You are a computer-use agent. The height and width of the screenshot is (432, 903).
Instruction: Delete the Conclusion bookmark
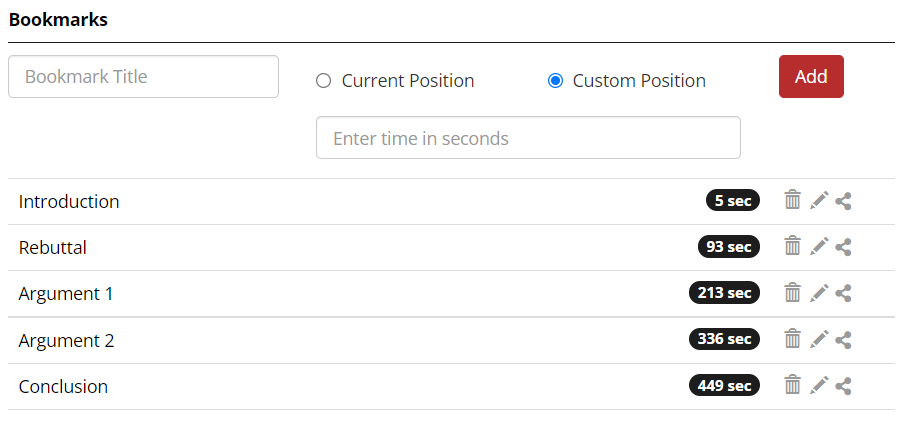(792, 385)
